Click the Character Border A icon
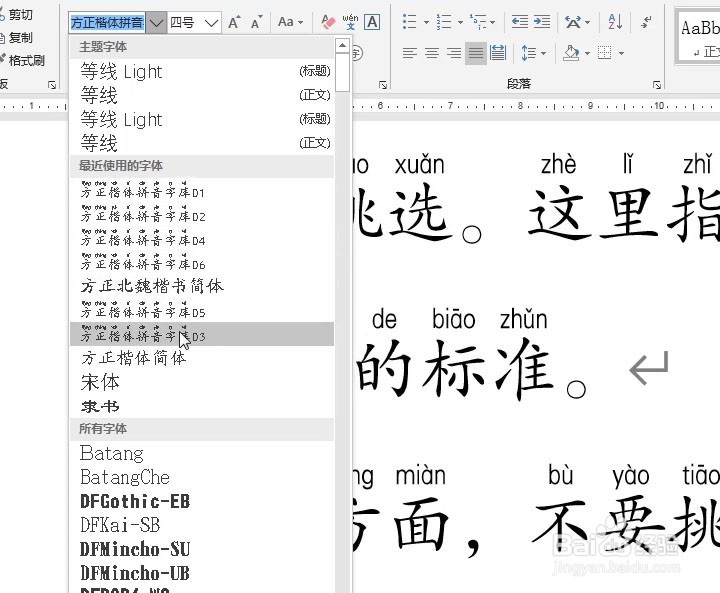 click(x=372, y=22)
